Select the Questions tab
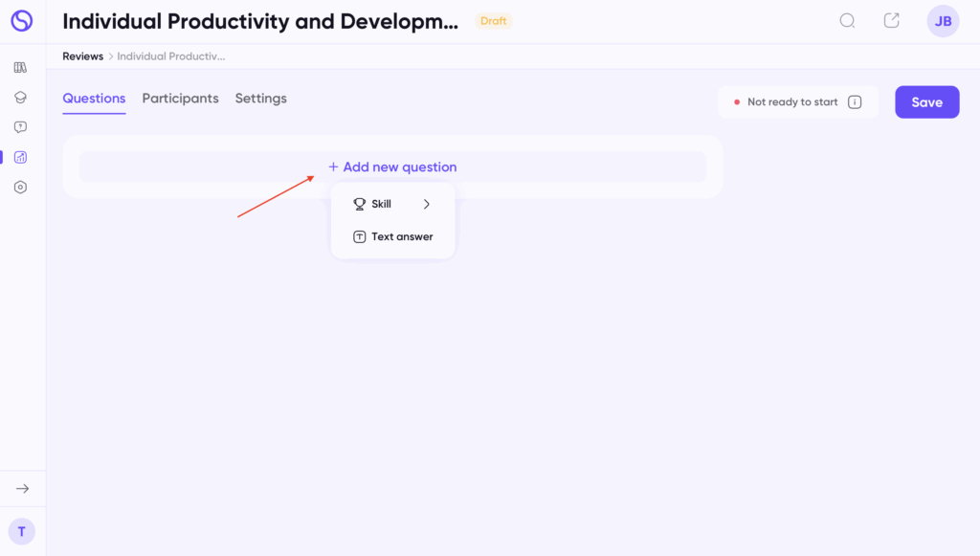The image size is (980, 556). [x=94, y=99]
